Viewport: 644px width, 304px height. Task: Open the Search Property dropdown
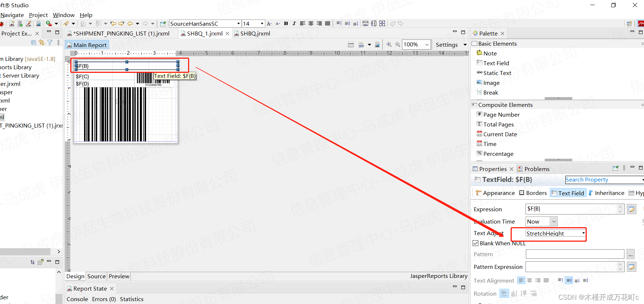(643, 180)
